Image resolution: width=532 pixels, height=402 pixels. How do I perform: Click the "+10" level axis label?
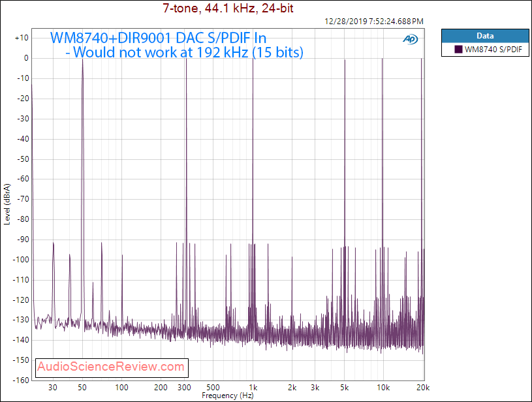click(x=22, y=38)
